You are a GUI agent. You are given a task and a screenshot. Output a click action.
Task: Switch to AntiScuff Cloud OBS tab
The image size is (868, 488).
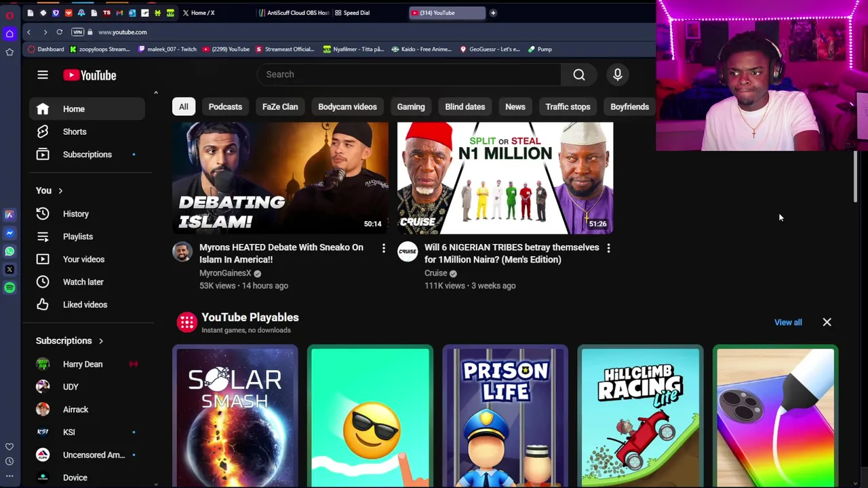[294, 13]
